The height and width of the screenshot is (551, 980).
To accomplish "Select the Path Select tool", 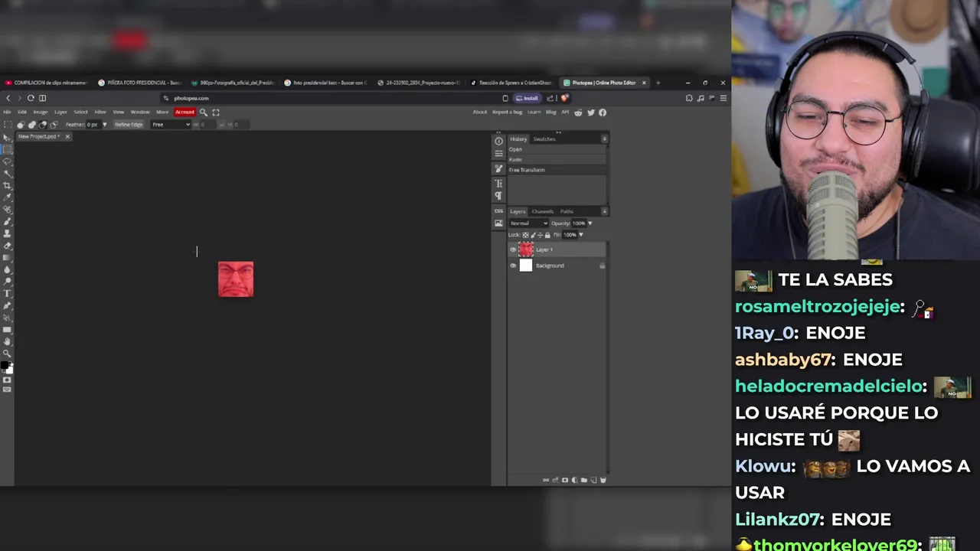I will tap(8, 317).
